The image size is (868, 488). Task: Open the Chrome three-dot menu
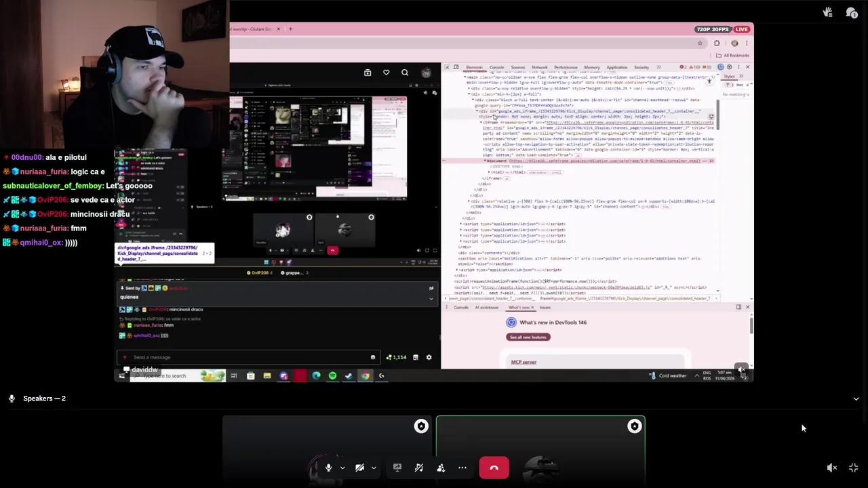click(x=747, y=43)
